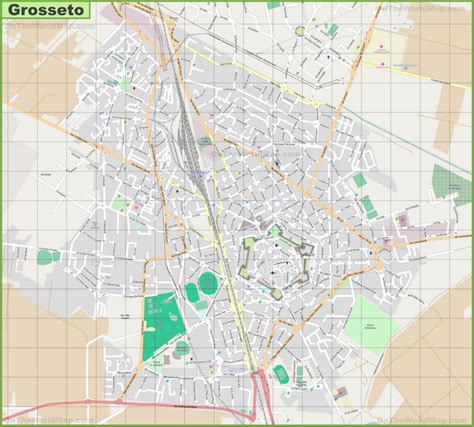Click the upper pink marker icon at the top right

382,46
